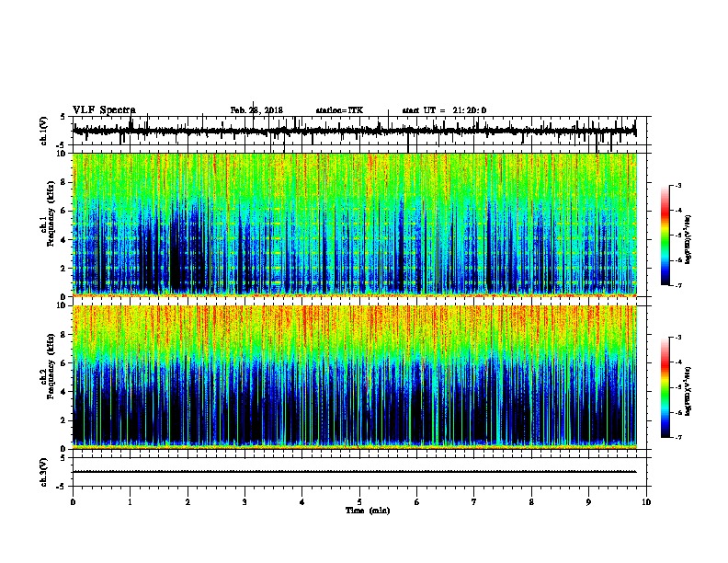Viewport: 728px width, 563px height.
Task: Click the '6' tick on the time axis
Action: pyautogui.click(x=417, y=502)
